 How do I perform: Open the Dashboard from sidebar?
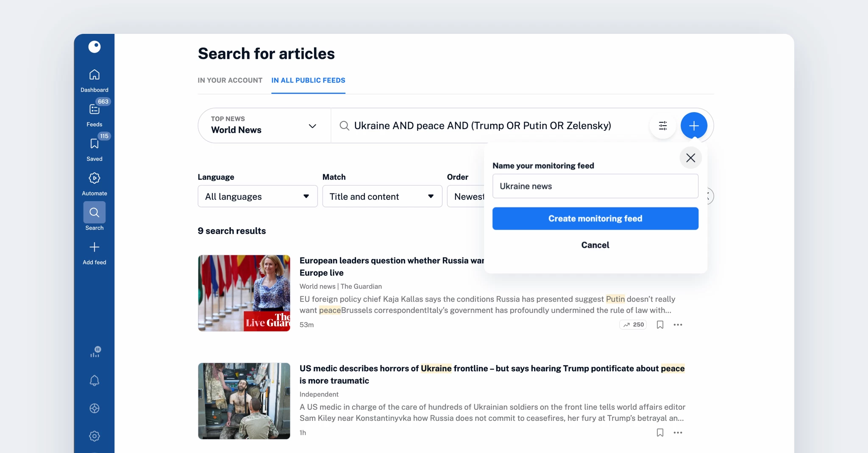[x=94, y=80]
